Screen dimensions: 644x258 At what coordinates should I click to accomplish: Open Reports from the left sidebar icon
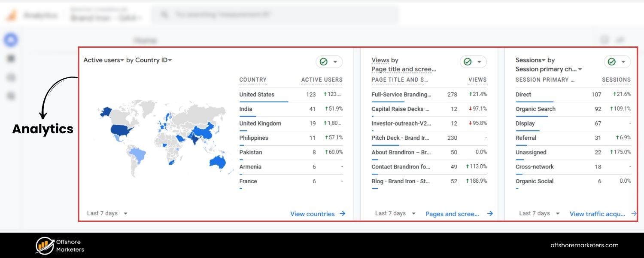(x=10, y=58)
